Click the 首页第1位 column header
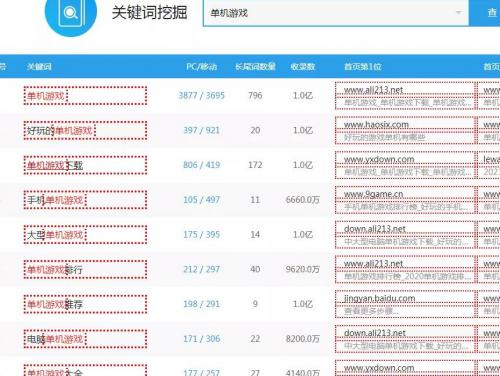The width and height of the screenshot is (500, 376). (363, 67)
